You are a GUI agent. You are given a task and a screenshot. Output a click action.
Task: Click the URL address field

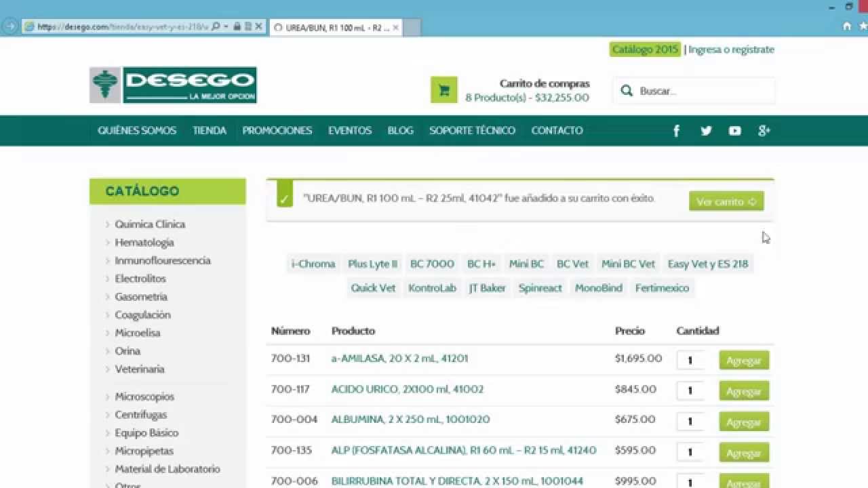point(122,26)
